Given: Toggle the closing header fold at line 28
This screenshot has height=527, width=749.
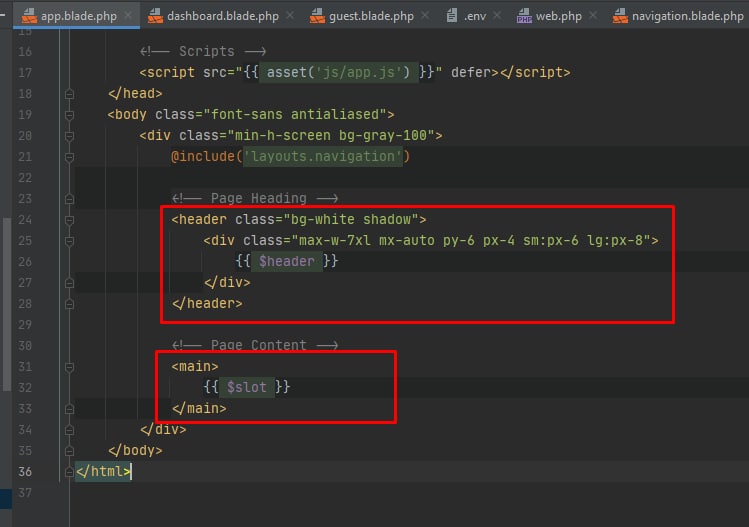Looking at the screenshot, I should (x=69, y=304).
